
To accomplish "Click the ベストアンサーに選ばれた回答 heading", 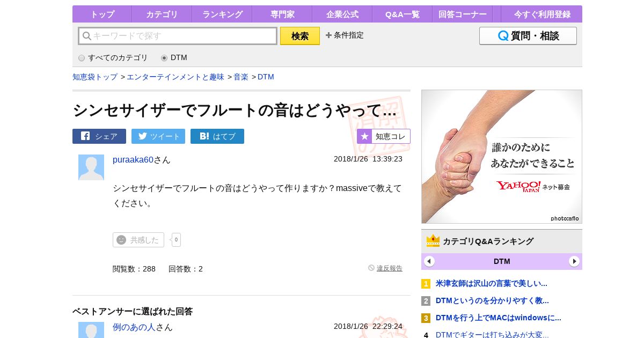I will point(133,311).
